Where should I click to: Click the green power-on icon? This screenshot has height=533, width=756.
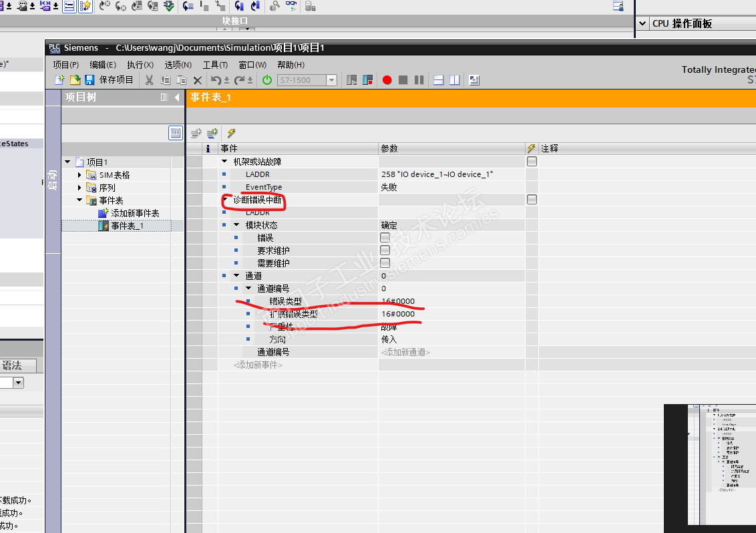point(267,80)
